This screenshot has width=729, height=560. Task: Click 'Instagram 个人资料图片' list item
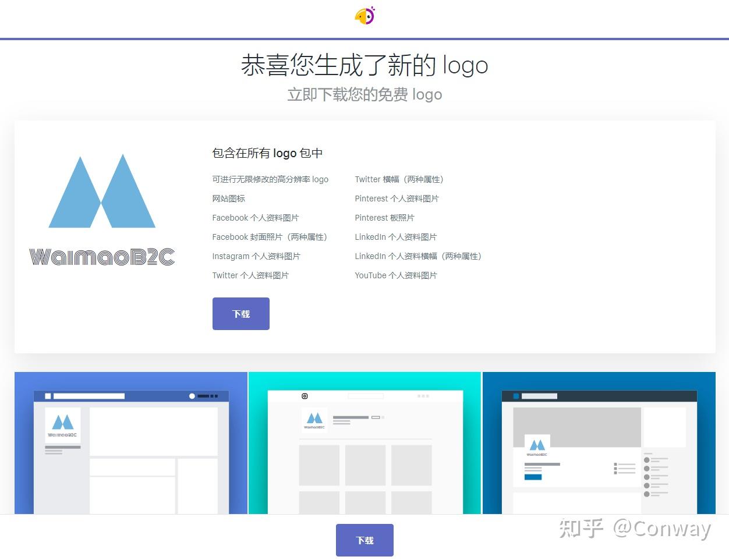coord(256,256)
